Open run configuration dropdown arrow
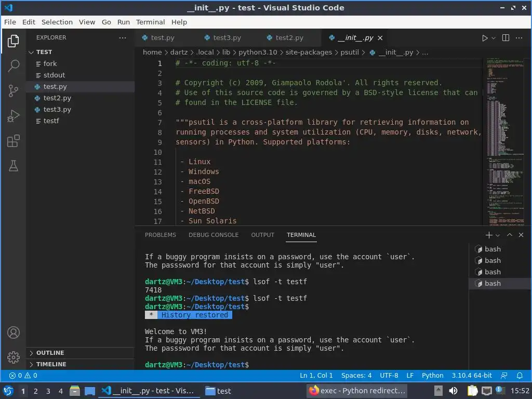The height and width of the screenshot is (399, 532). [494, 38]
